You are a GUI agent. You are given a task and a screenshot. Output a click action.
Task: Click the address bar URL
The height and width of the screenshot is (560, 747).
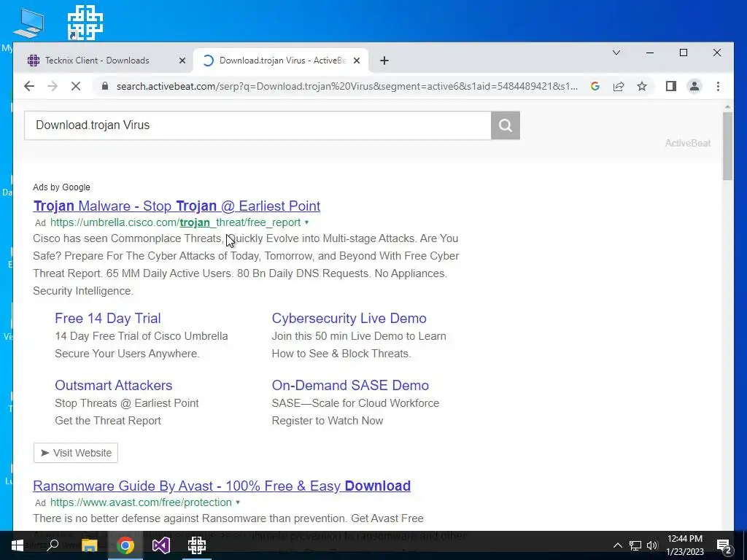pyautogui.click(x=347, y=86)
